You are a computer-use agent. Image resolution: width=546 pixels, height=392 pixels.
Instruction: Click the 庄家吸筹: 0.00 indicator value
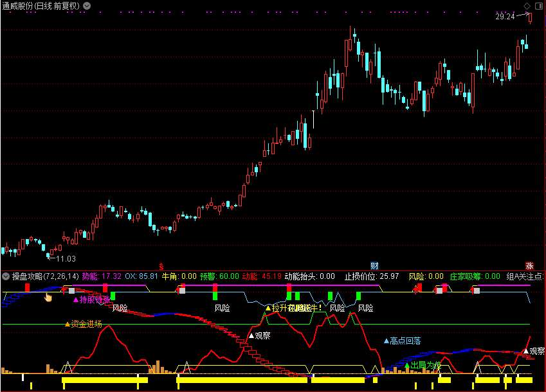(x=475, y=276)
